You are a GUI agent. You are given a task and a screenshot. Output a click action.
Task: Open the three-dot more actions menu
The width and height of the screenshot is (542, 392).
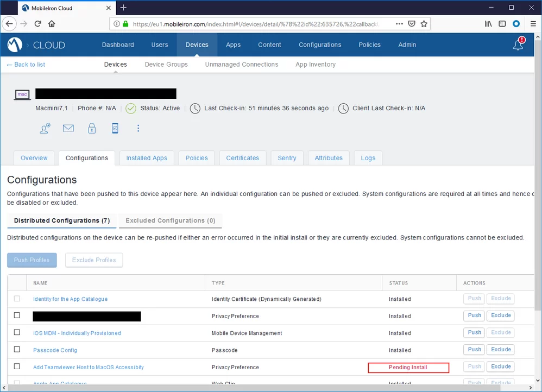(x=138, y=129)
